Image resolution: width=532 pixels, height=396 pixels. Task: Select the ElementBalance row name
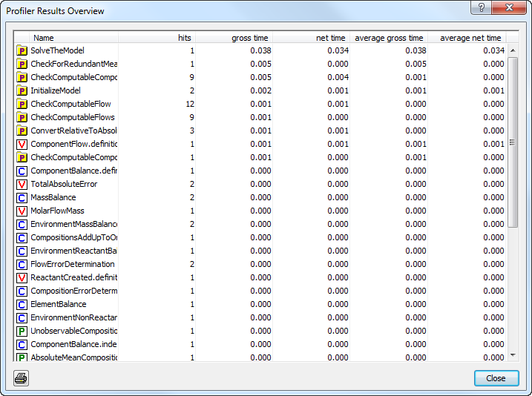pyautogui.click(x=59, y=304)
